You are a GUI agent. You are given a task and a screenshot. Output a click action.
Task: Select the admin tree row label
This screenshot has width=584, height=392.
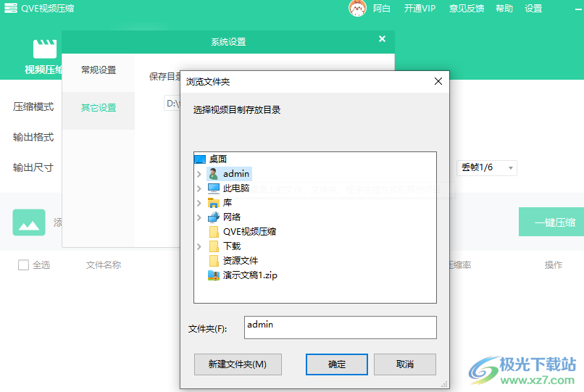point(236,174)
